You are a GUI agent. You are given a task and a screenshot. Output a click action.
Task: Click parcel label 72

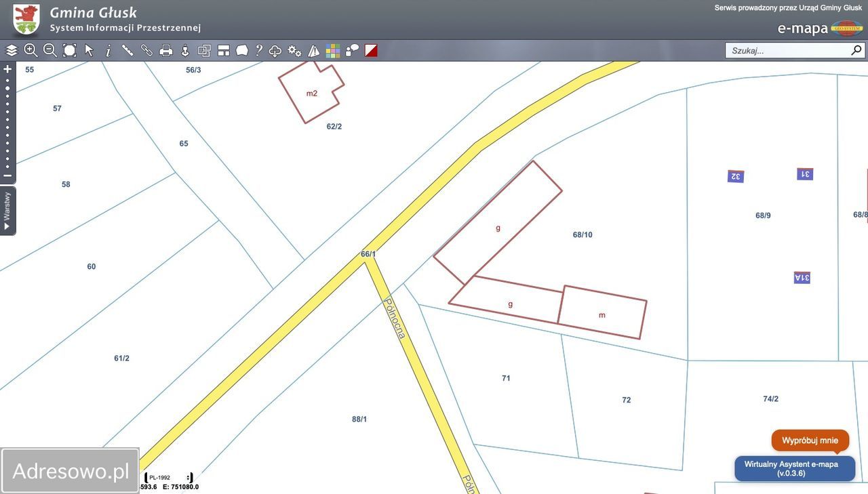[627, 400]
